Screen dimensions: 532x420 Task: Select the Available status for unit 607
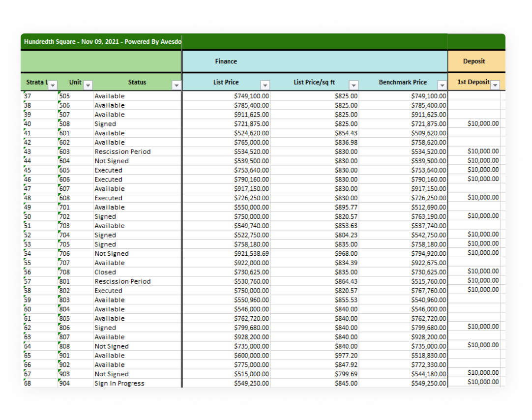[x=137, y=189]
